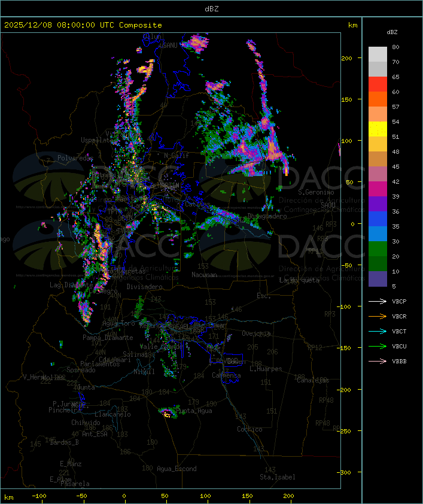
Task: Click the Punta_Agua map label
Action: pos(194,411)
